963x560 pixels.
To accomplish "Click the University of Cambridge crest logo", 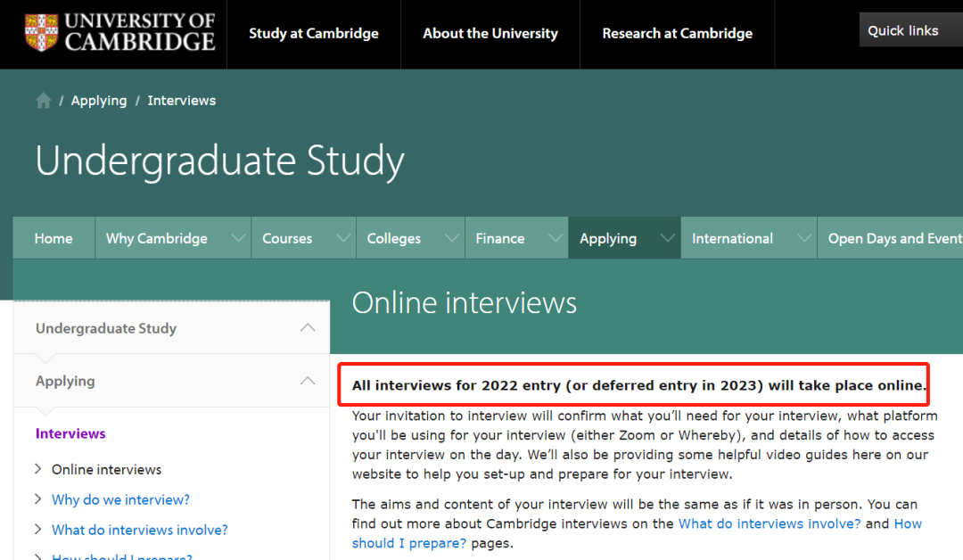I will coord(42,32).
